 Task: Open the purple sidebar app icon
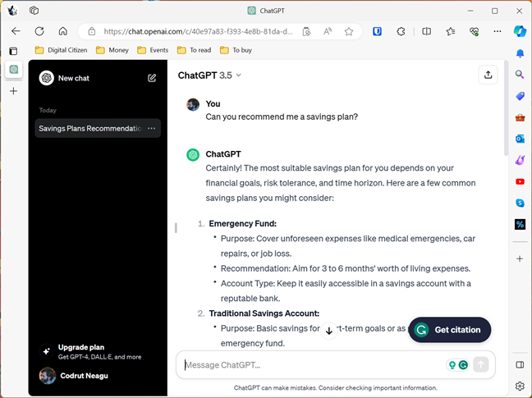point(520,160)
